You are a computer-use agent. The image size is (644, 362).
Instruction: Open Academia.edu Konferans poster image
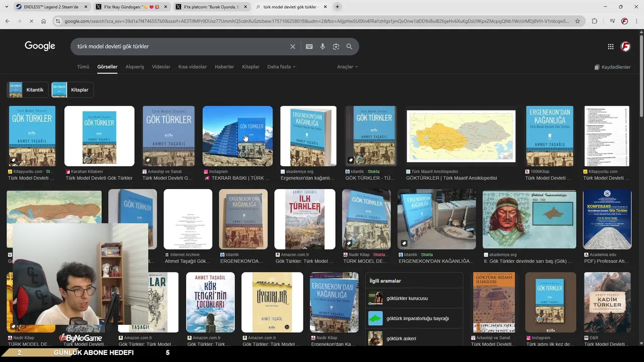pyautogui.click(x=607, y=219)
